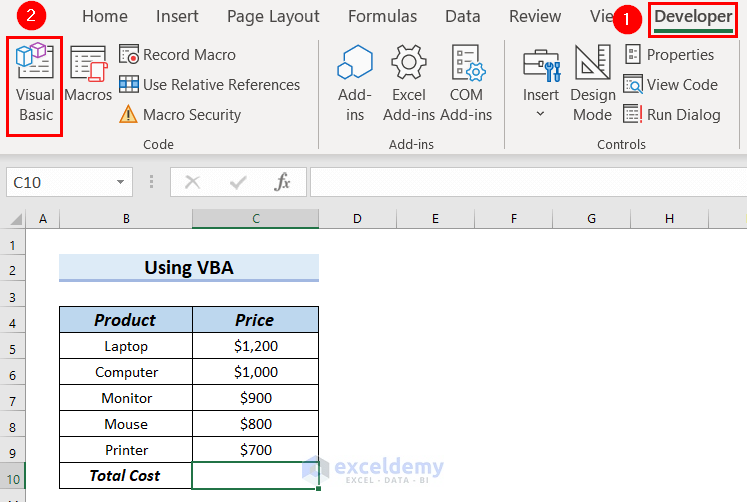Image resolution: width=747 pixels, height=502 pixels.
Task: Click the Cancel entry X icon
Action: pyautogui.click(x=192, y=182)
